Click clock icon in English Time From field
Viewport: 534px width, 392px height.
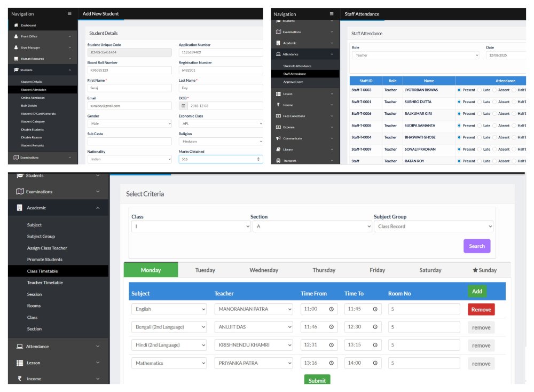[332, 309]
